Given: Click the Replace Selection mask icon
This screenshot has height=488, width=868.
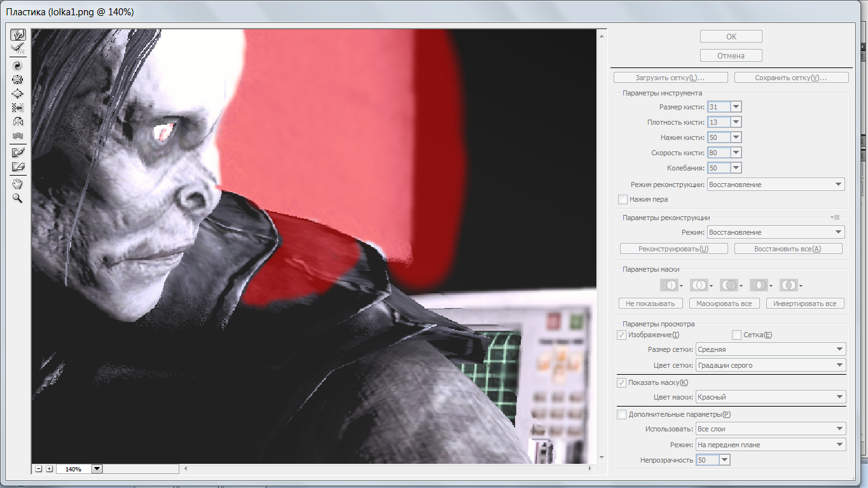Looking at the screenshot, I should pyautogui.click(x=671, y=285).
